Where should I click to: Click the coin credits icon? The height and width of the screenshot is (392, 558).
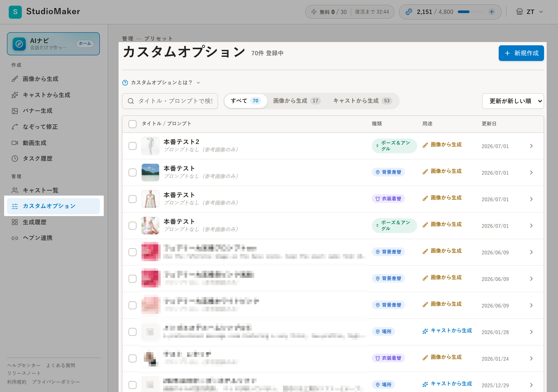pos(409,12)
